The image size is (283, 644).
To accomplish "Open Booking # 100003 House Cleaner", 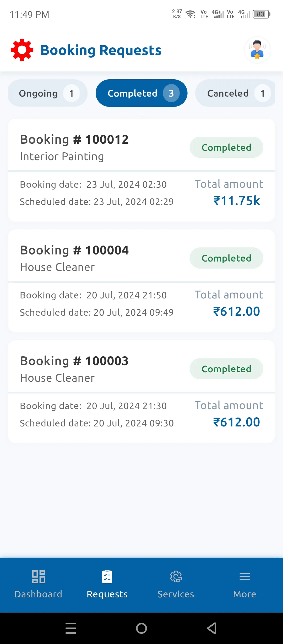I will click(74, 369).
